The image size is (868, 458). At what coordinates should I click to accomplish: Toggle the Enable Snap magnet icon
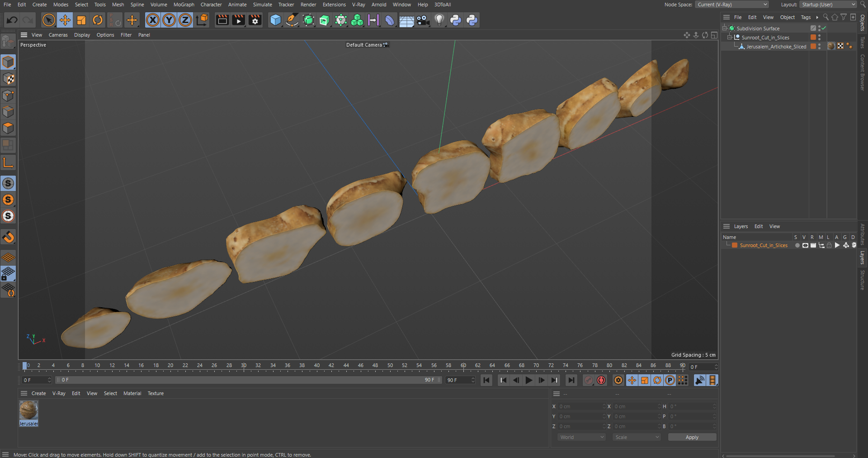[x=8, y=237]
